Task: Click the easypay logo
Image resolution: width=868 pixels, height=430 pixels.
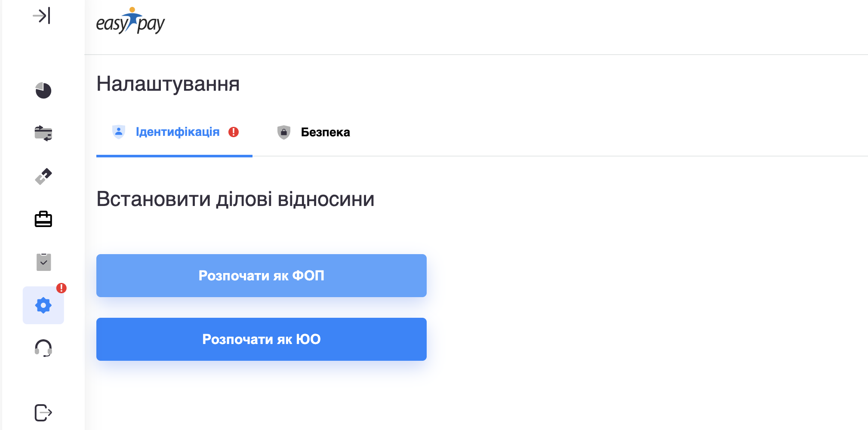Action: click(130, 21)
